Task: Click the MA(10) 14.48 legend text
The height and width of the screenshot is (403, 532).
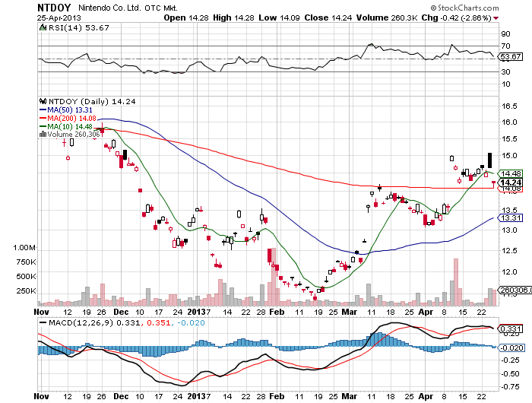Action: tap(70, 126)
